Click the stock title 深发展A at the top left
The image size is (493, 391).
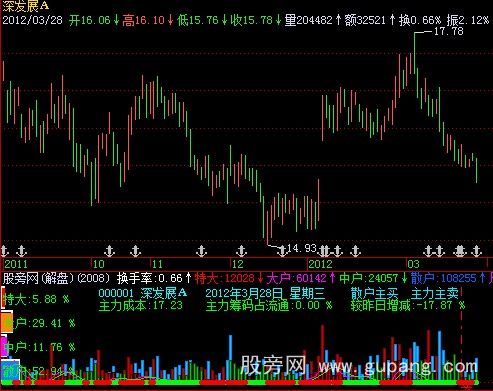click(26, 6)
